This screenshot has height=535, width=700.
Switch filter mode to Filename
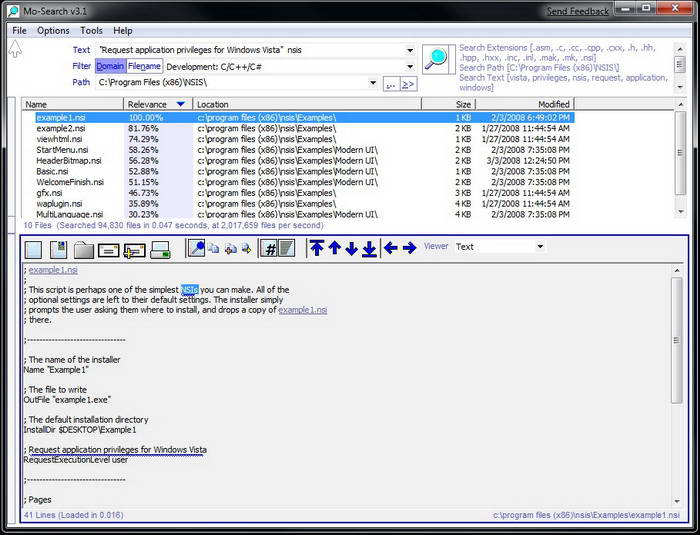pyautogui.click(x=144, y=66)
